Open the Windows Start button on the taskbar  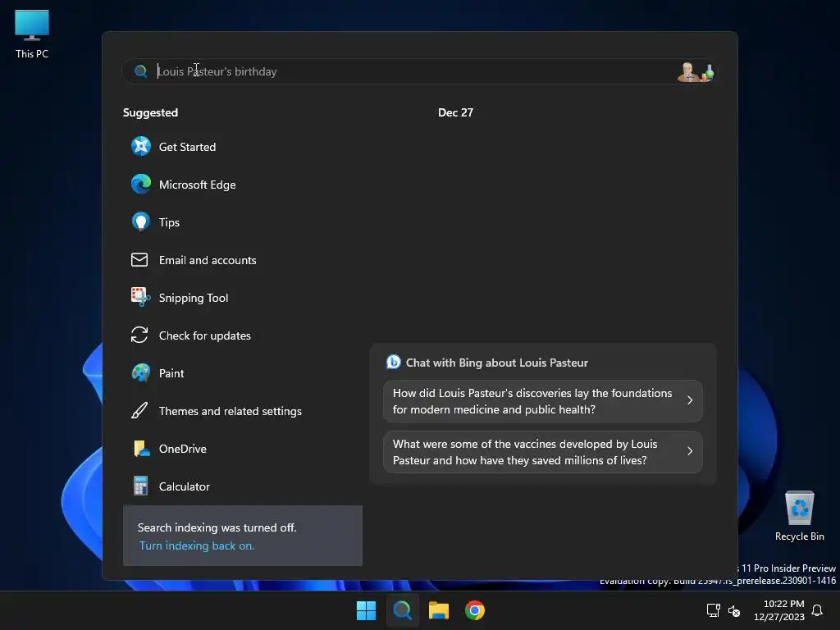coord(367,610)
